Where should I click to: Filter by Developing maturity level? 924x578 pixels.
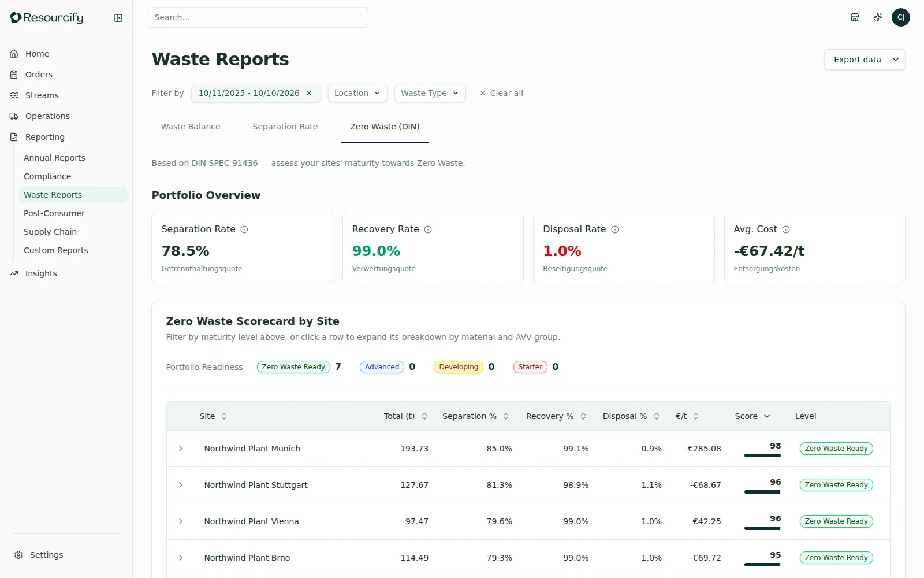point(459,367)
